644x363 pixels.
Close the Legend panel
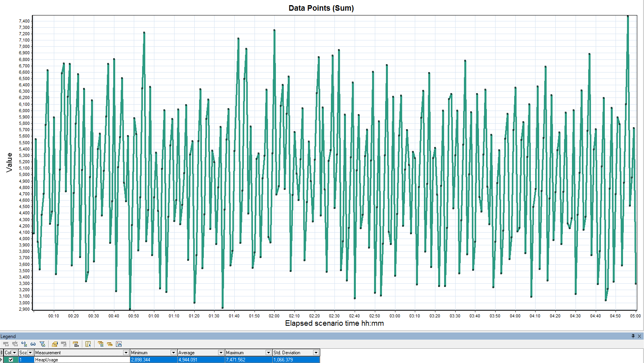click(639, 336)
